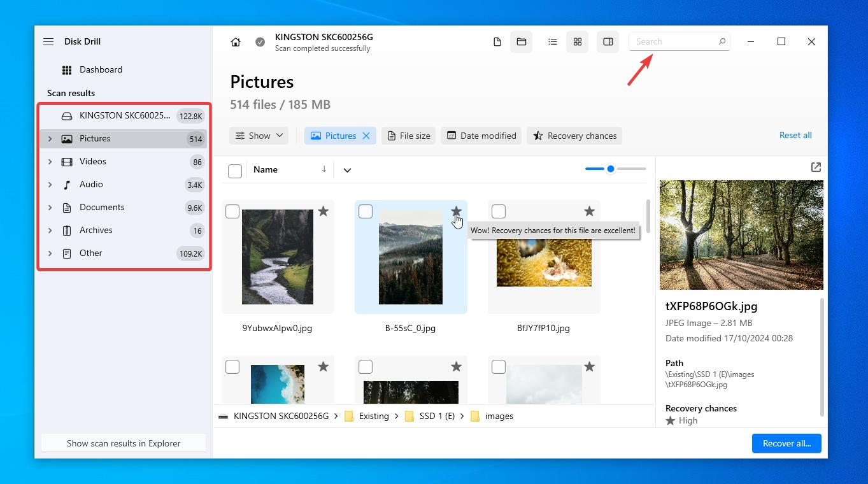
Task: Click Reset all link
Action: coord(795,135)
